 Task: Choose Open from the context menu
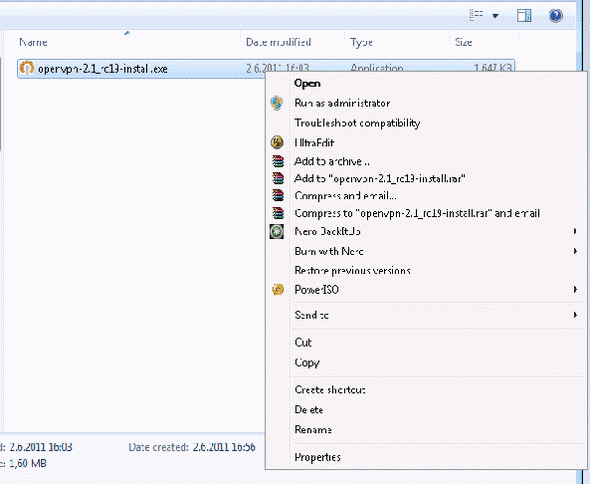click(307, 83)
